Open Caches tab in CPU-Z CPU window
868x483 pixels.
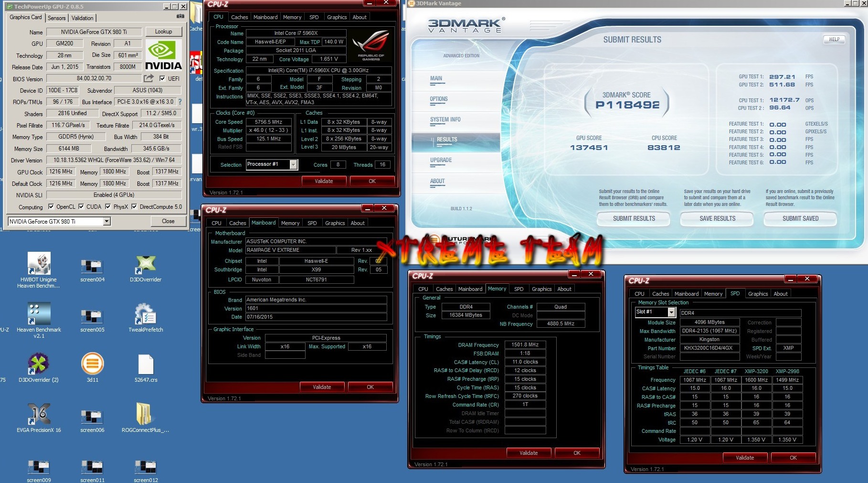click(239, 17)
